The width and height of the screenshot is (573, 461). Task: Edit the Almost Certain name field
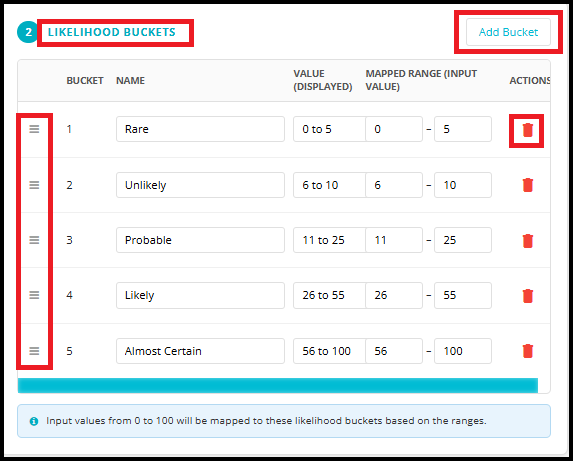[200, 351]
